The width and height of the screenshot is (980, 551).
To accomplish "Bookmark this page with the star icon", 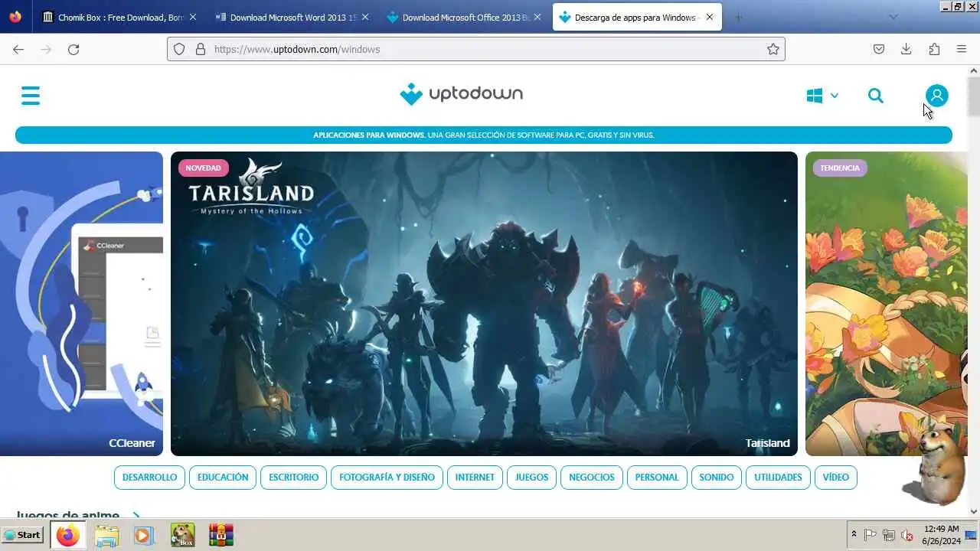I will point(773,49).
